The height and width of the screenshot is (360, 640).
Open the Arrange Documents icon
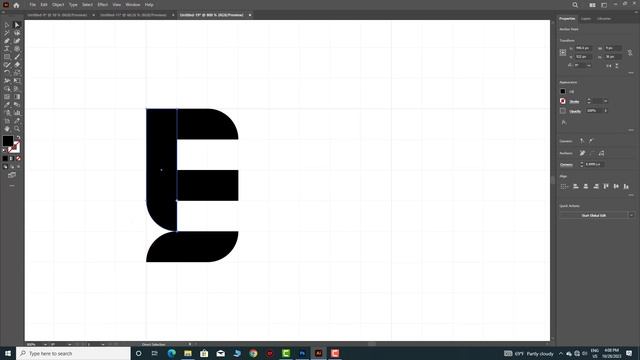click(x=592, y=5)
